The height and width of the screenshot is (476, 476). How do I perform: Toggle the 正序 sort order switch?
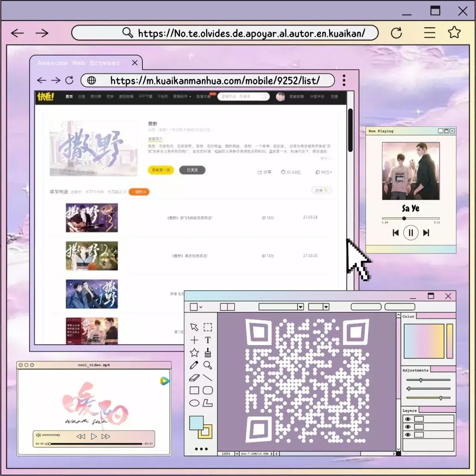pos(322,191)
